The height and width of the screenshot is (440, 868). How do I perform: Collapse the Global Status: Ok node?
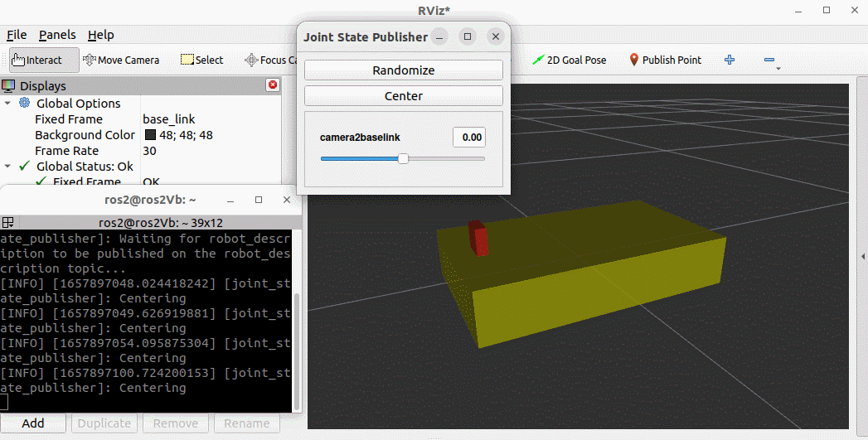tap(8, 167)
